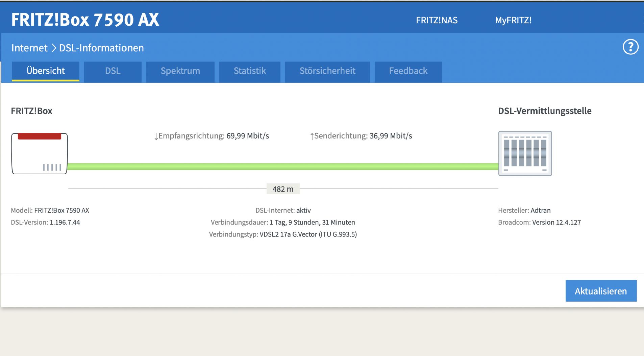Screen dimensions: 644x356
Task: Click the FRITZ!Box 7590 AX title
Action: (85, 20)
